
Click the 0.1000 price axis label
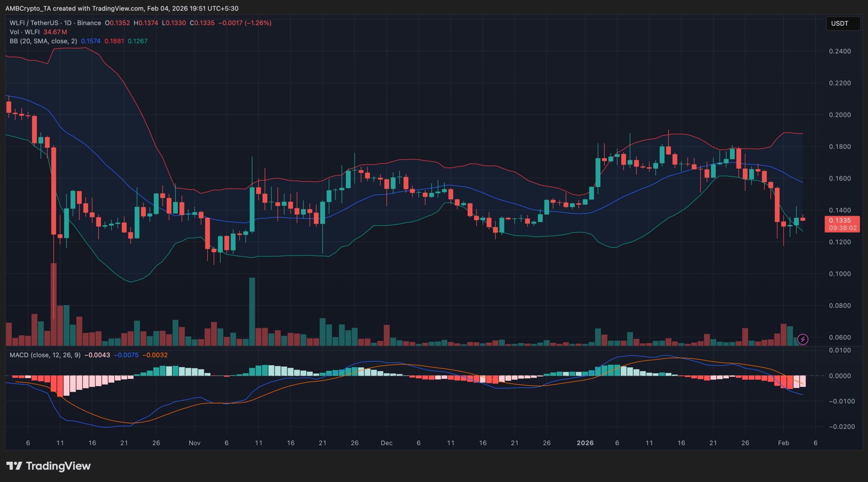tap(840, 274)
